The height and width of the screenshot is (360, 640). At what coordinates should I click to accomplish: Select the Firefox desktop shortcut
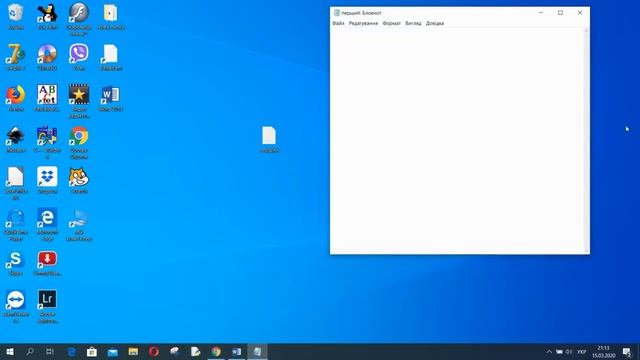click(x=16, y=98)
